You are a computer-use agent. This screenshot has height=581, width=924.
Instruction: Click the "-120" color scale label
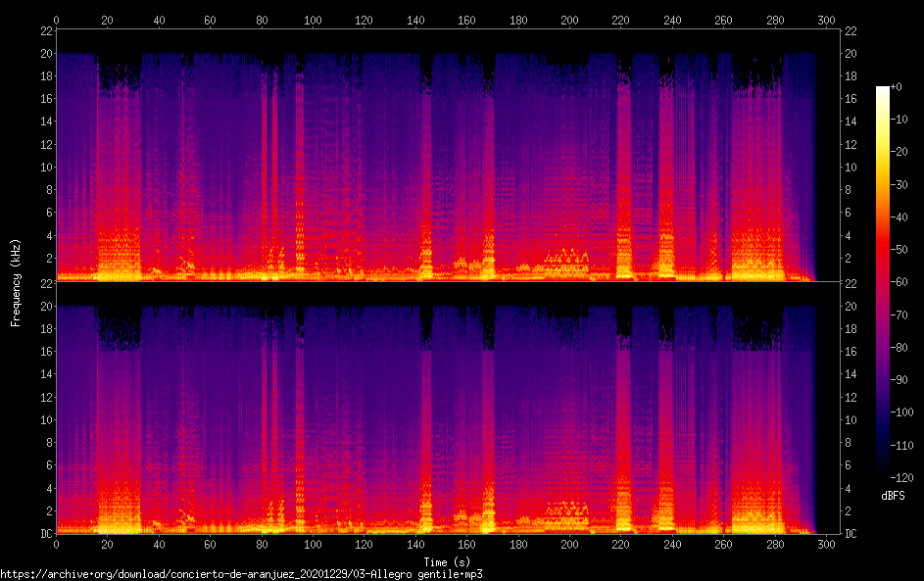coord(901,477)
